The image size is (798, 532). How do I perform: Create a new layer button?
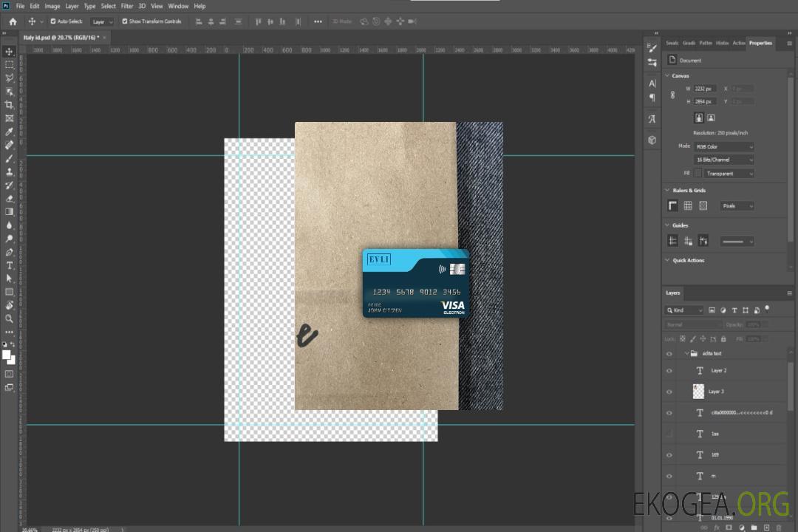[766, 528]
